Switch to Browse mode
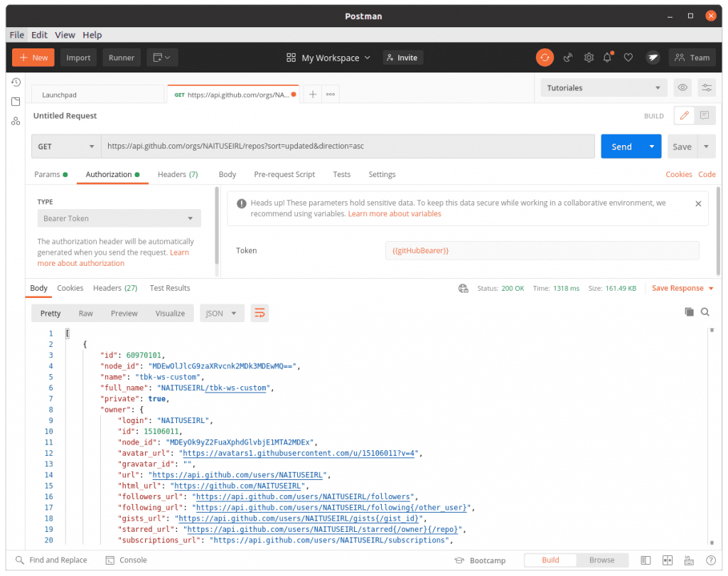The height and width of the screenshot is (576, 728). click(601, 560)
